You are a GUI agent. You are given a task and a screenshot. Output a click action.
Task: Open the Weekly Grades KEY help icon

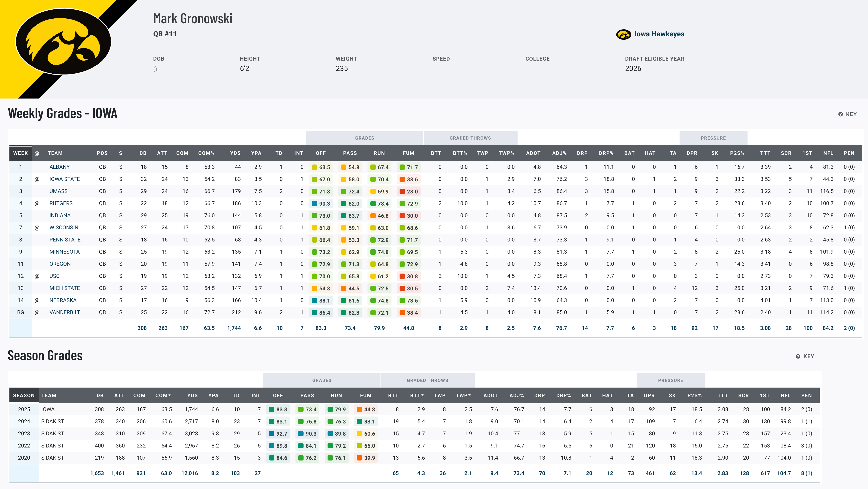(x=840, y=114)
